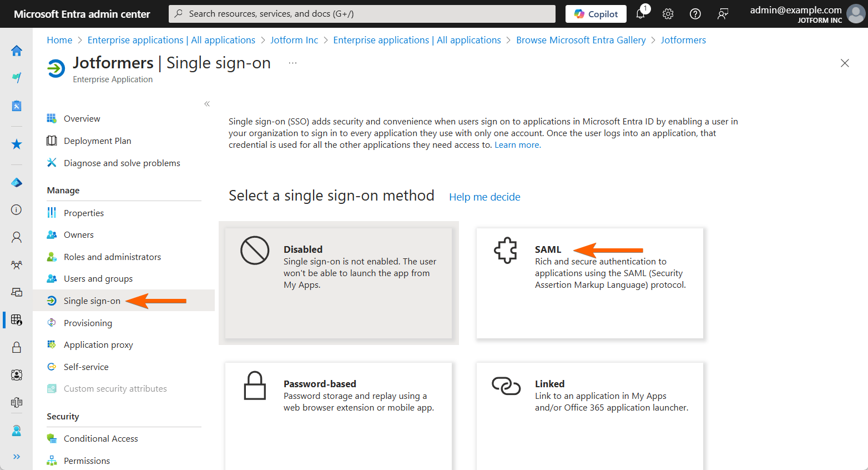Click the Home icon in left rail
The height and width of the screenshot is (470, 868).
[x=17, y=51]
